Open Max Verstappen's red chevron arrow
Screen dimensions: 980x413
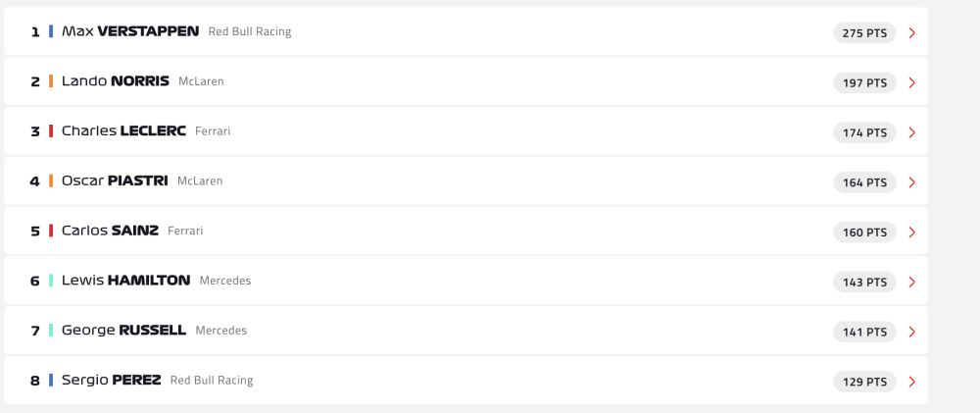click(911, 33)
